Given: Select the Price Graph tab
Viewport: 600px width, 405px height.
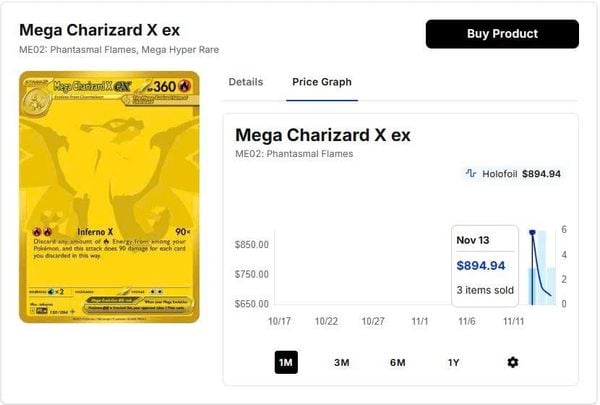Looking at the screenshot, I should [321, 82].
